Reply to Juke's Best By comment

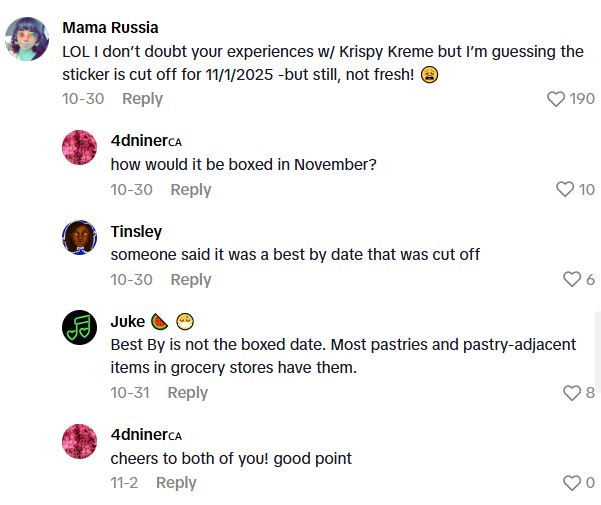187,393
